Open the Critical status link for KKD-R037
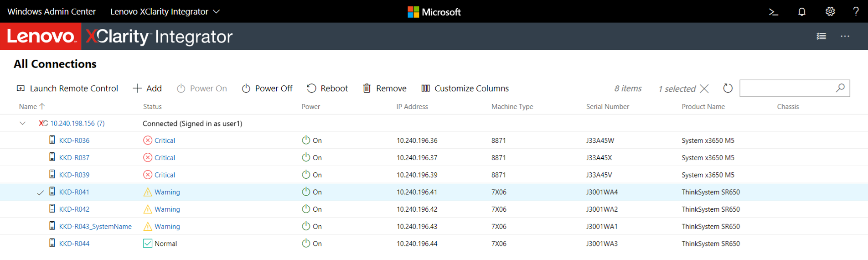The width and height of the screenshot is (868, 260). 164,158
